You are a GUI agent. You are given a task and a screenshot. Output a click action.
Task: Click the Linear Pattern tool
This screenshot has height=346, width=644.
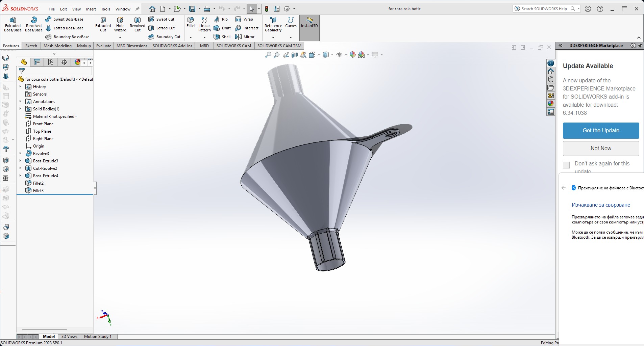click(204, 24)
